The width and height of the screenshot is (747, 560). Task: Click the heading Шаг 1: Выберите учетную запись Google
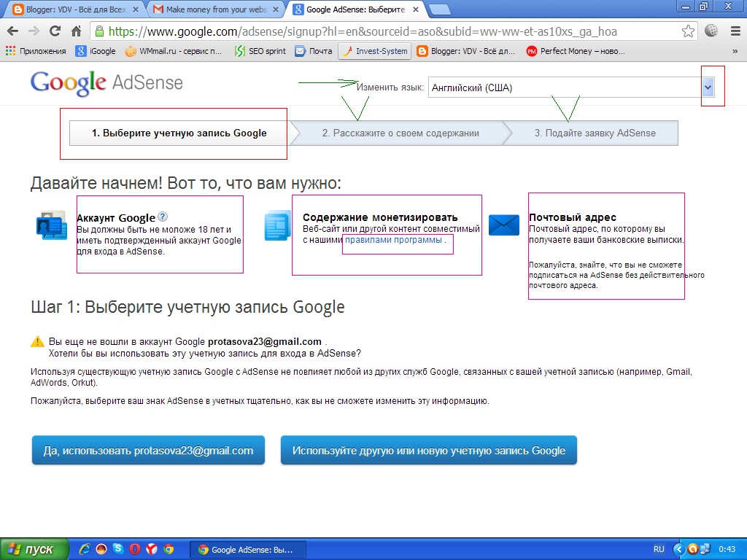187,307
